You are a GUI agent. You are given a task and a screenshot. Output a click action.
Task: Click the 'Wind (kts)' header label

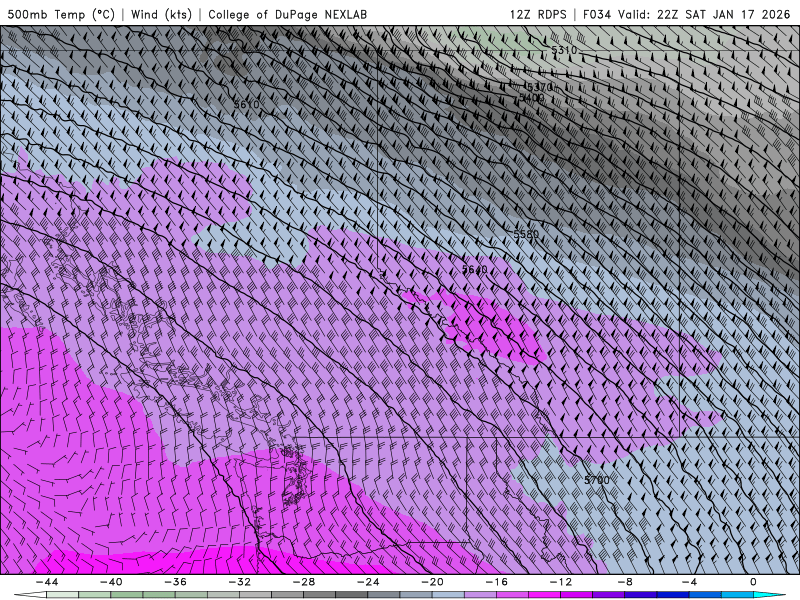click(x=161, y=14)
